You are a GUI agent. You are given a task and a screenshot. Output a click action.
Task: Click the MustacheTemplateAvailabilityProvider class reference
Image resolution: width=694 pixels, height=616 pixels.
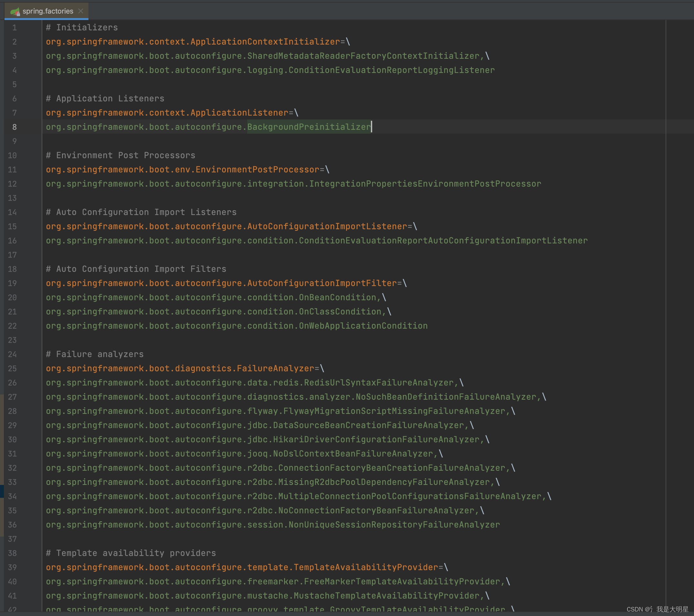tap(386, 596)
